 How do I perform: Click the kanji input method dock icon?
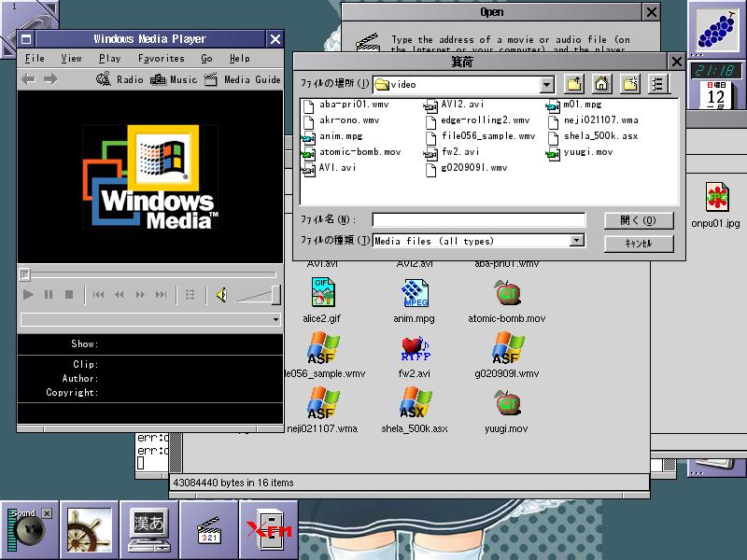pos(149,531)
